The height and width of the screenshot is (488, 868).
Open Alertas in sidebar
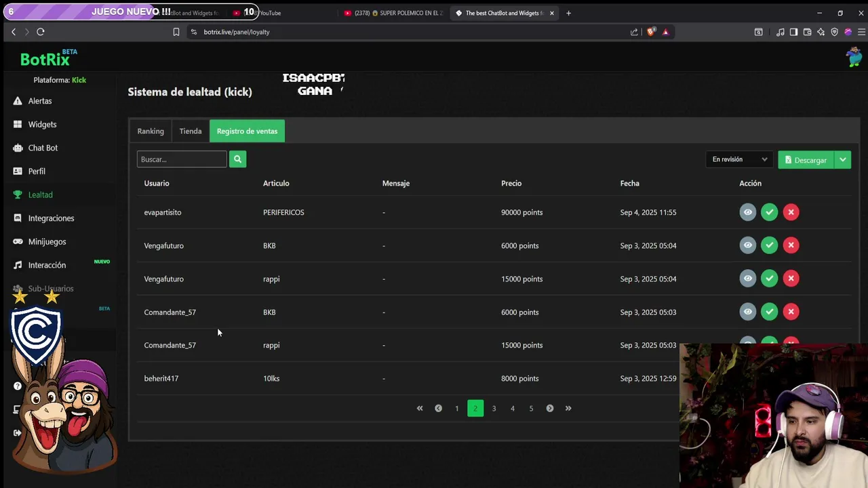[x=40, y=101]
